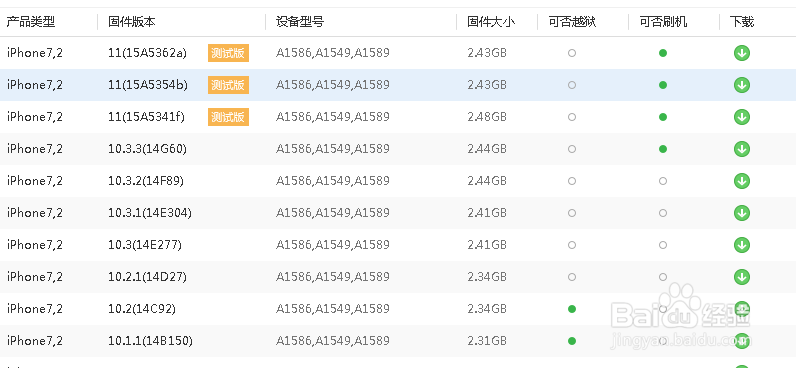Image resolution: width=796 pixels, height=368 pixels.
Task: Download firmware 10.2.1(14D27)
Action: pyautogui.click(x=742, y=277)
